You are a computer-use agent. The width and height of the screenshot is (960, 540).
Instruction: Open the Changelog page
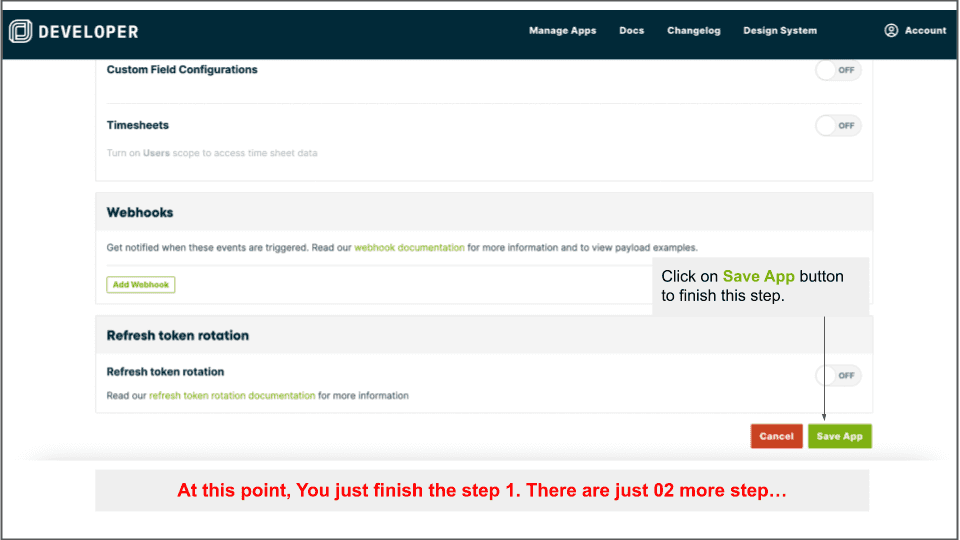pos(693,31)
